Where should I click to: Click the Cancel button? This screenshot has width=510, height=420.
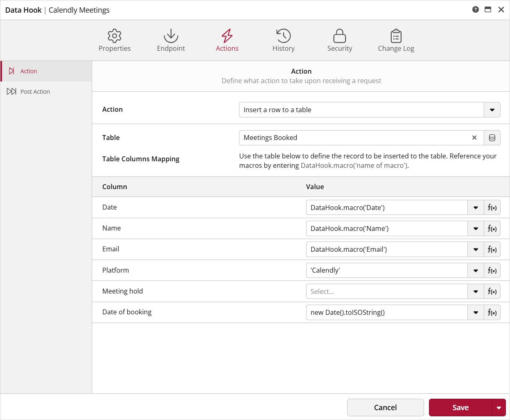click(386, 407)
